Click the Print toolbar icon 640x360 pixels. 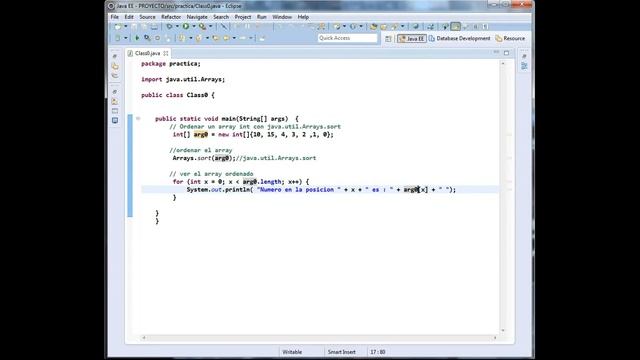click(154, 27)
